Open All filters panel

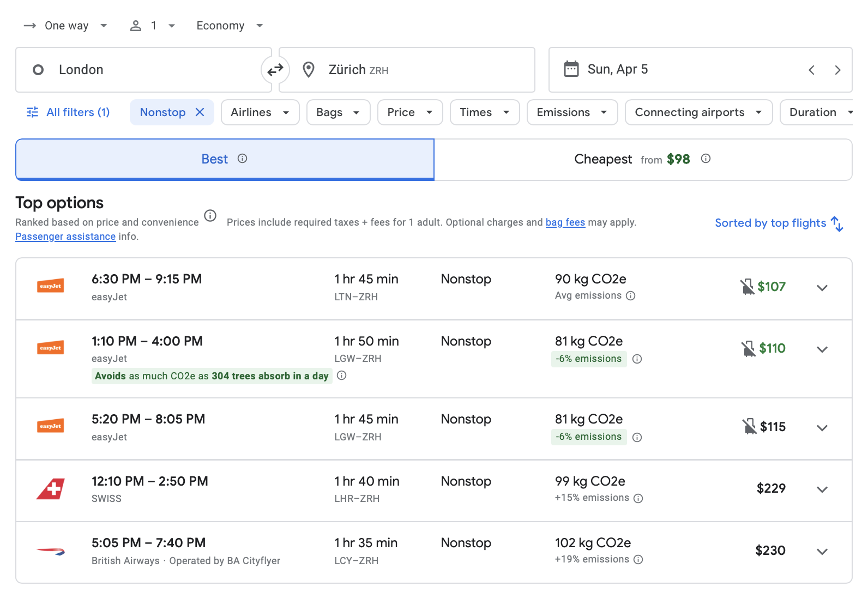click(68, 112)
